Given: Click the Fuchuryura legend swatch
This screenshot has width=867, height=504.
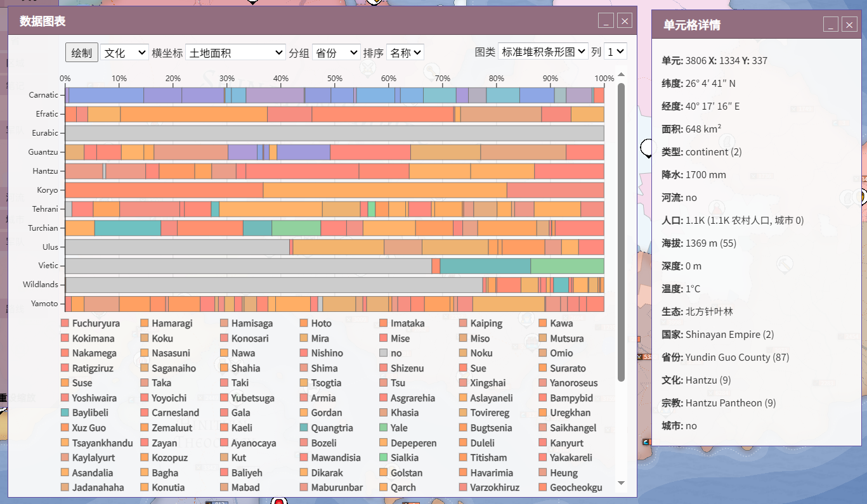Looking at the screenshot, I should point(65,323).
